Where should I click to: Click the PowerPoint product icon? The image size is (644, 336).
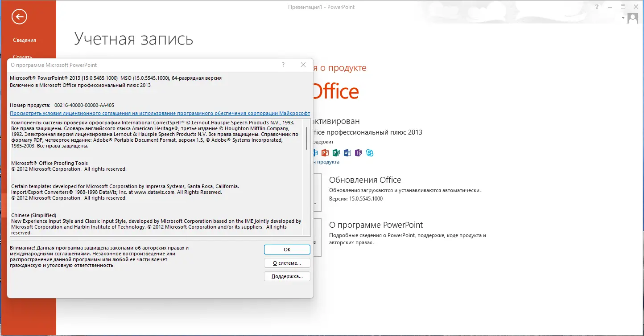point(325,153)
